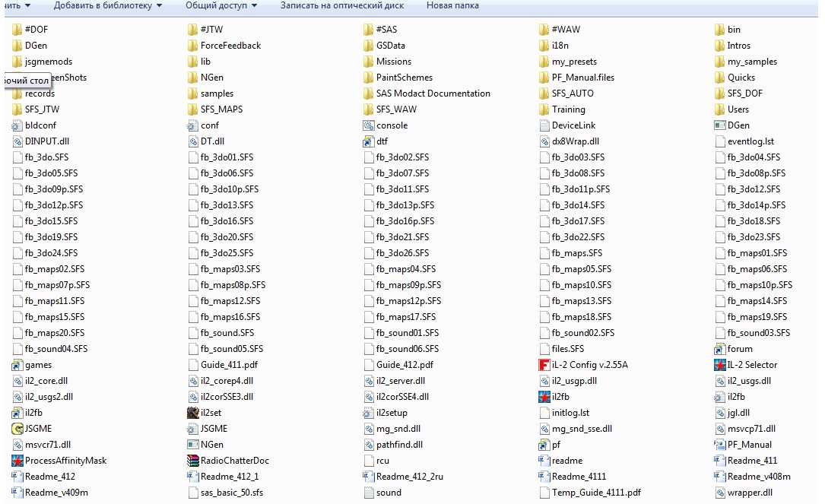Select the bldconf configuration file icon
The height and width of the screenshot is (504, 825).
point(17,125)
